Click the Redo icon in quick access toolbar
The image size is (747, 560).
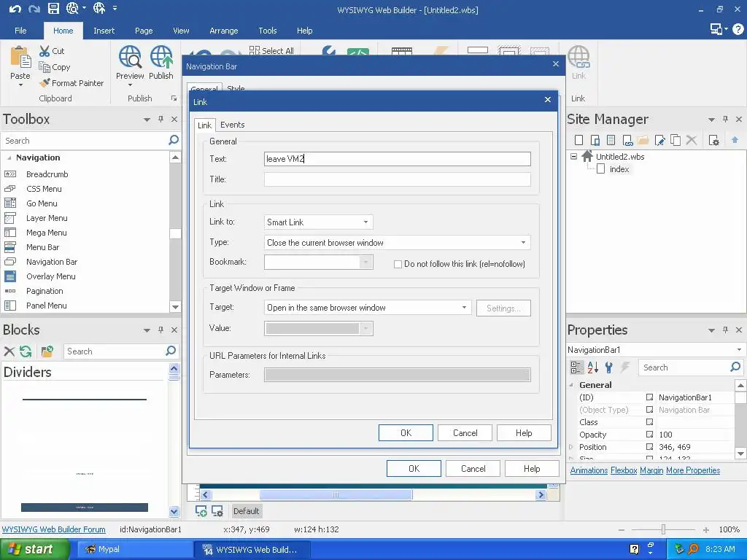tap(34, 9)
